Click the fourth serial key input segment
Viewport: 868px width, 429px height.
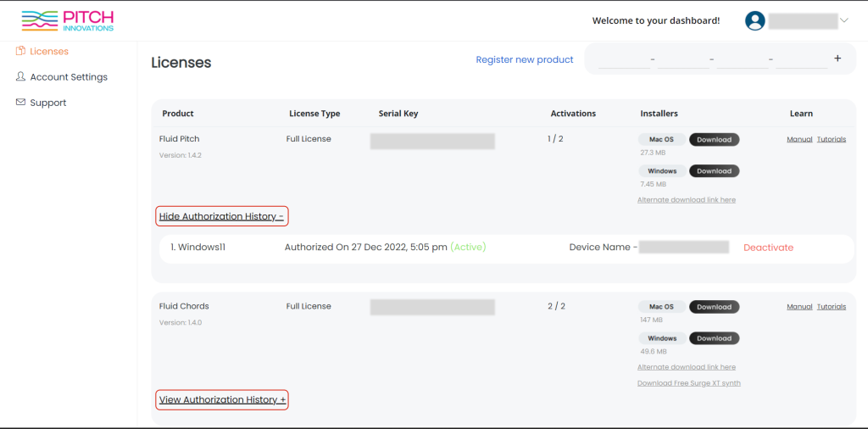(x=802, y=60)
